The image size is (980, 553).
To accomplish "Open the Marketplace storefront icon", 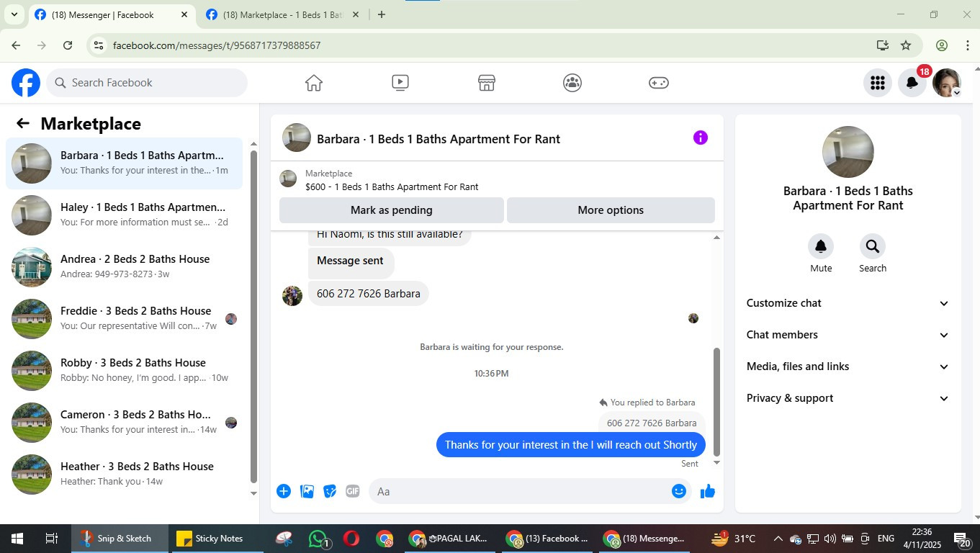I will click(487, 83).
